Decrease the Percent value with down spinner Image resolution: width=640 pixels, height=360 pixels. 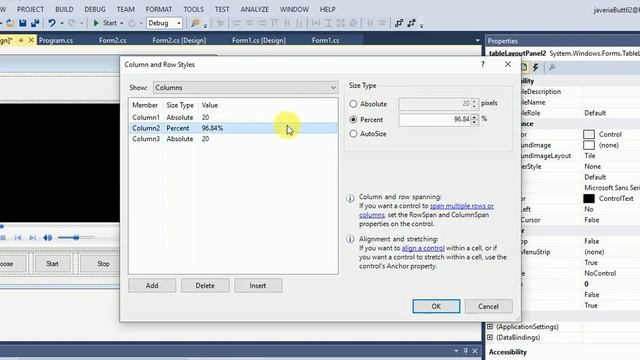click(x=474, y=122)
